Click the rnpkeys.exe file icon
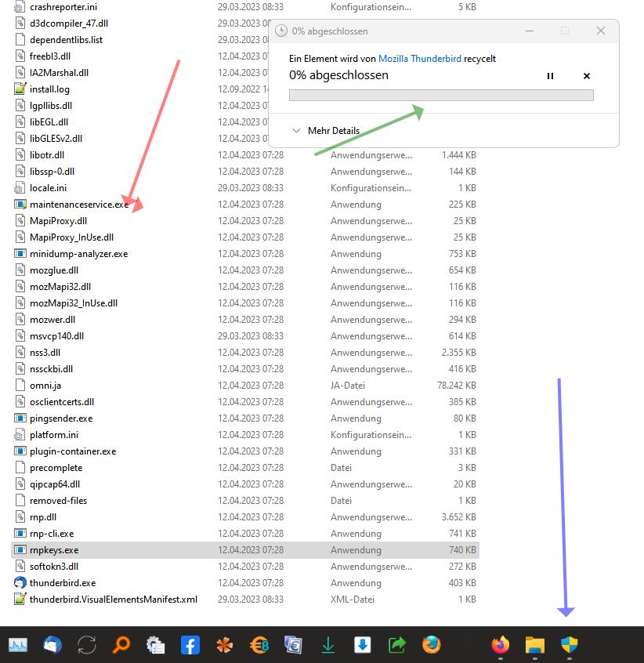The width and height of the screenshot is (644, 663). 20,549
